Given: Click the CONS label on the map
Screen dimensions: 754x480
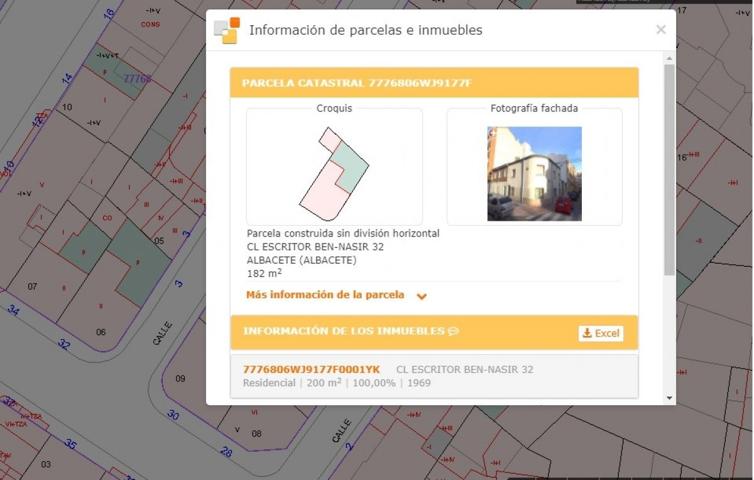Looking at the screenshot, I should coord(150,24).
